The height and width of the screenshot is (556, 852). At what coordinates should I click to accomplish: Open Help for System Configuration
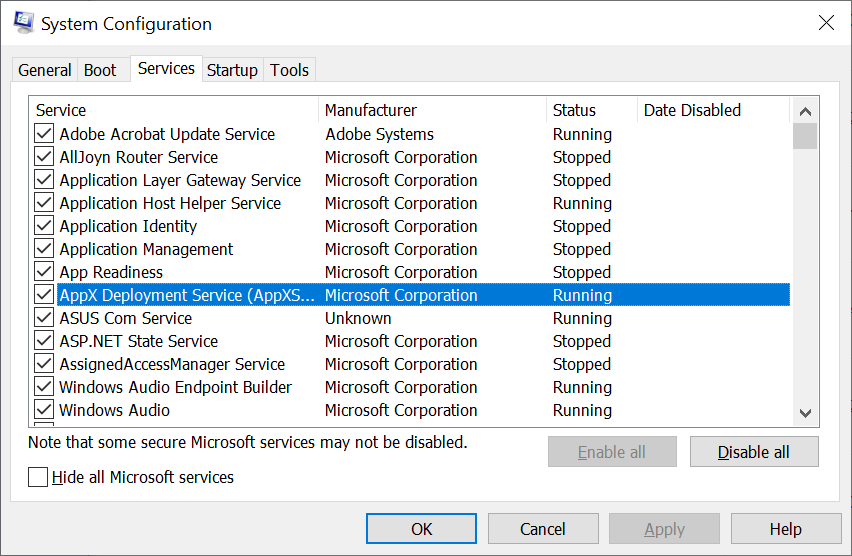pyautogui.click(x=785, y=529)
